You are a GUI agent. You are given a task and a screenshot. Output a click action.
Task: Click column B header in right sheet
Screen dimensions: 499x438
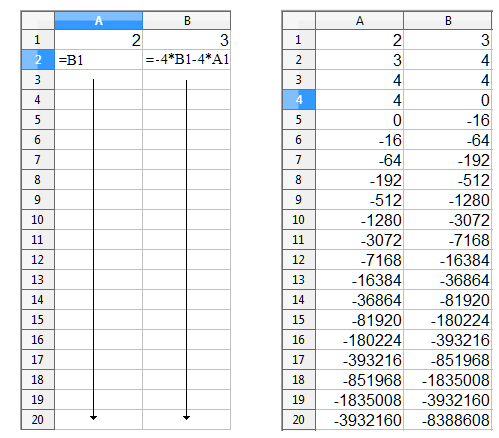pos(448,21)
